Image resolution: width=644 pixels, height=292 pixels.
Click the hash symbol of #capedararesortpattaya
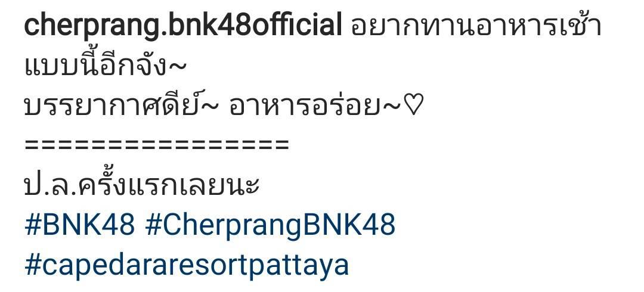pyautogui.click(x=33, y=265)
